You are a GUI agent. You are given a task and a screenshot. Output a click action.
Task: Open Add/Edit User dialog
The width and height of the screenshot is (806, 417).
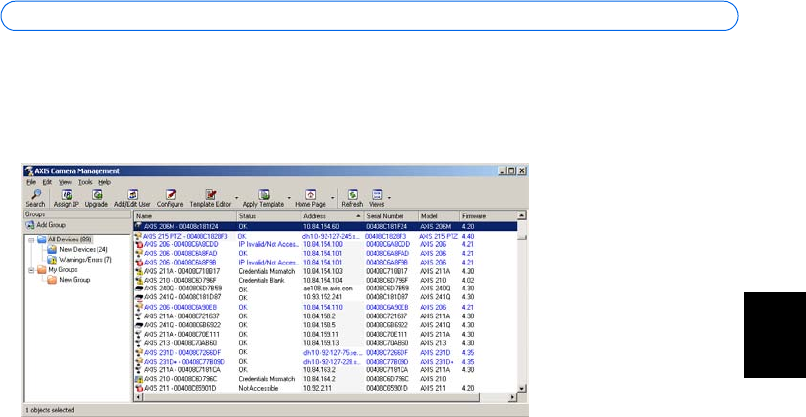pyautogui.click(x=132, y=196)
